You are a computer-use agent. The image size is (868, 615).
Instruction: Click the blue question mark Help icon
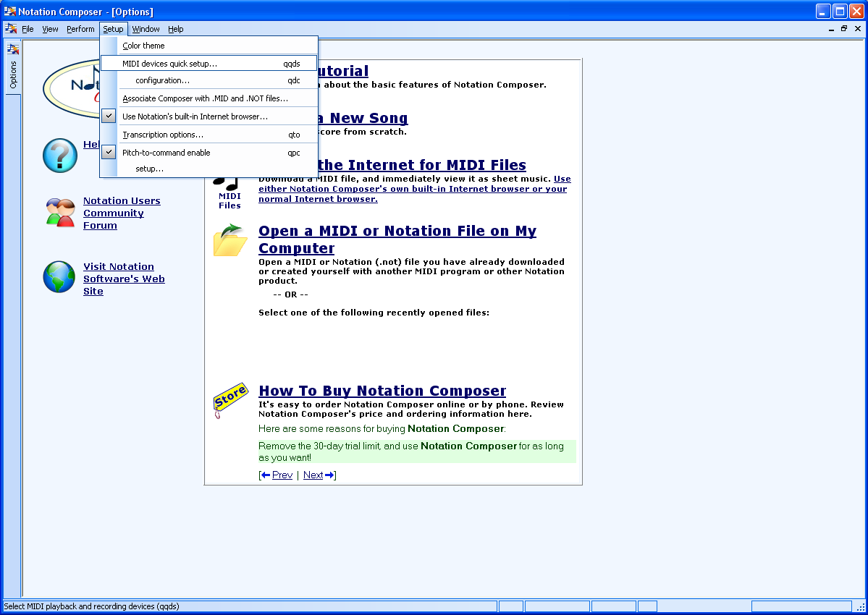tap(60, 156)
